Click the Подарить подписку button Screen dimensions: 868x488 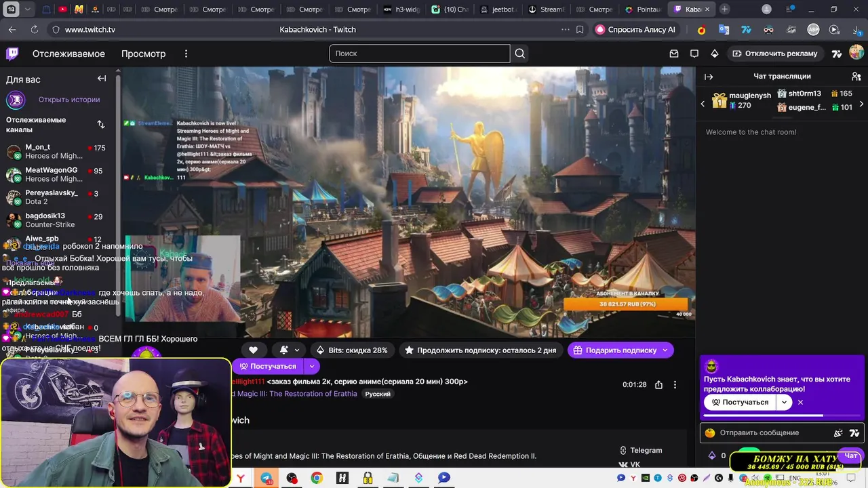click(x=614, y=350)
